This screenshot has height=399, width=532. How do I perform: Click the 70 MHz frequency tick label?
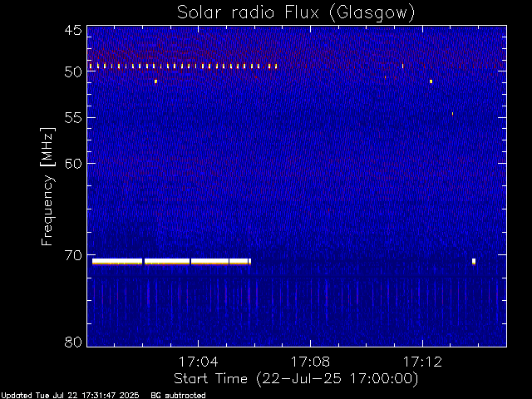click(x=73, y=255)
